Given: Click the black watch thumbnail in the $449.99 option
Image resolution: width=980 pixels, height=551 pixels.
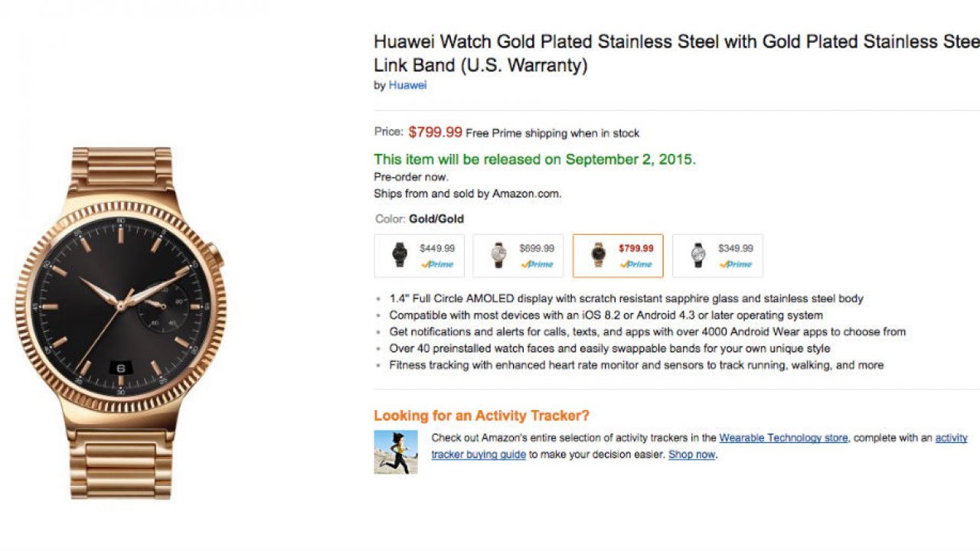Looking at the screenshot, I should pyautogui.click(x=400, y=255).
